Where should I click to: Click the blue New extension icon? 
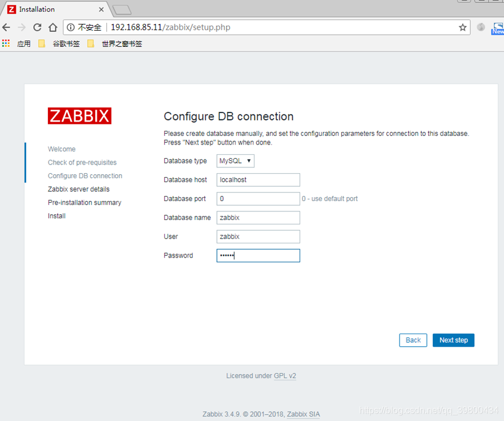tap(498, 29)
